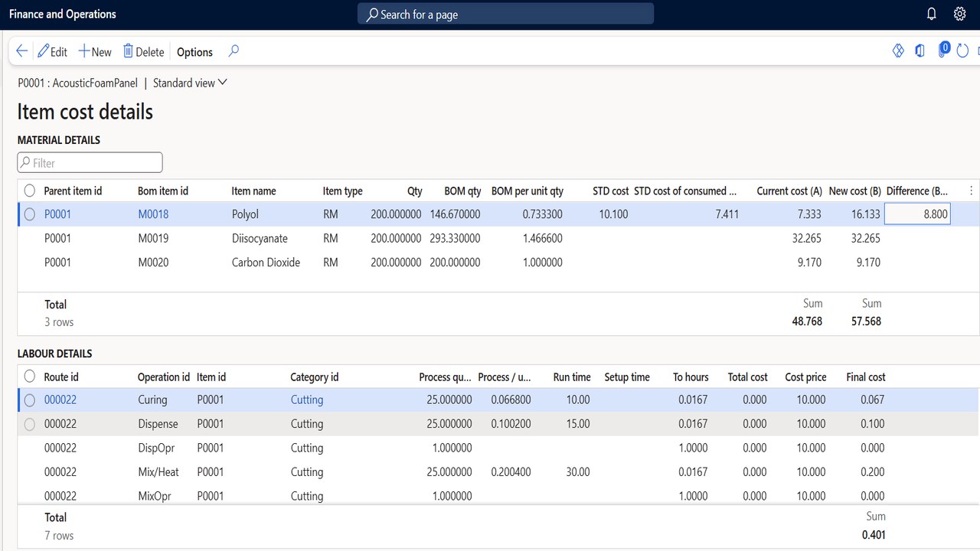Refresh the page with the refresh icon

coord(962,51)
